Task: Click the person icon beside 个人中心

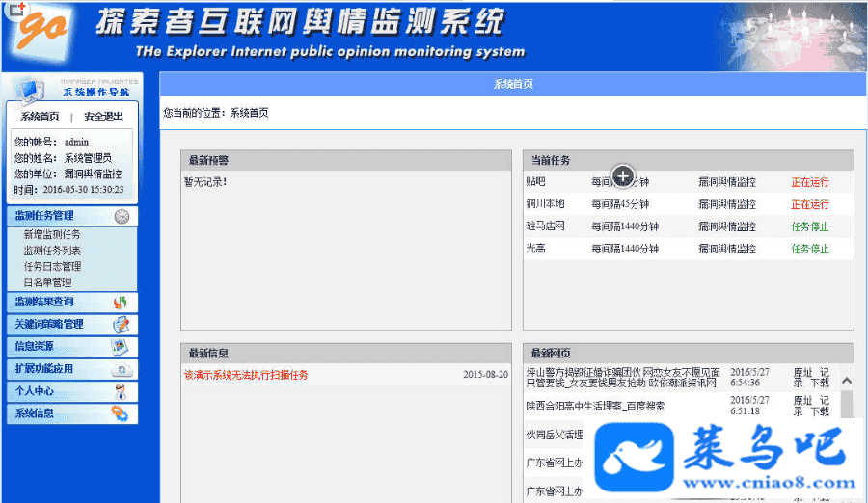Action: coord(121,391)
